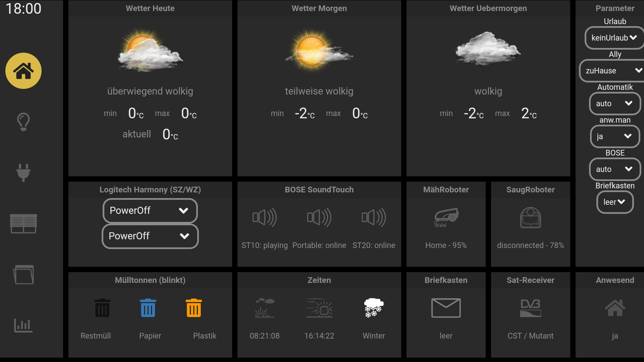
Task: Open the lights page via bulb icon
Action: pos(23,122)
